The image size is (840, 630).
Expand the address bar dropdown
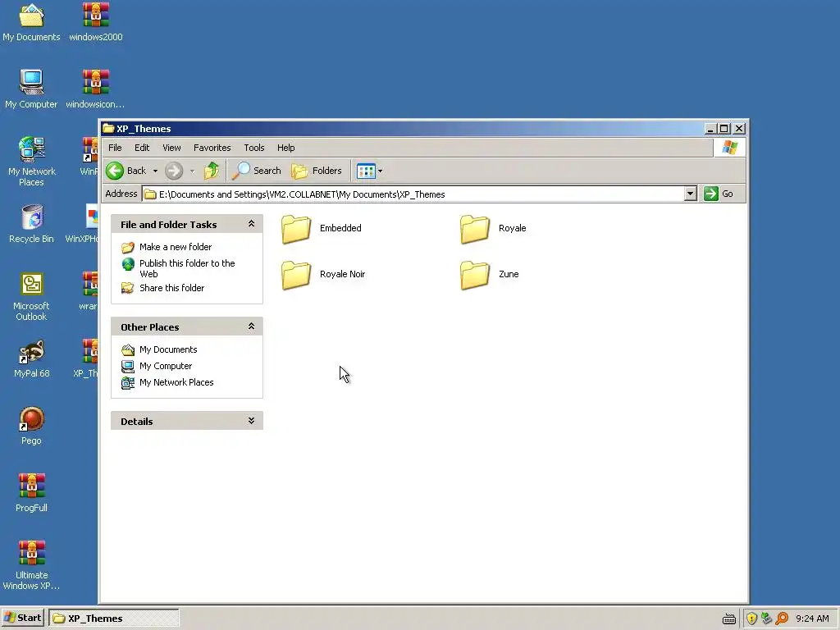[x=690, y=194]
